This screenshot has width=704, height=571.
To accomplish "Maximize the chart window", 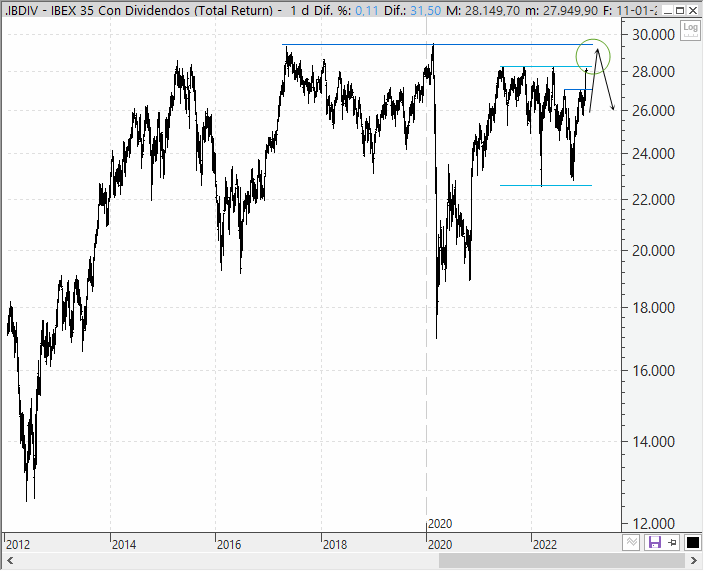I will 681,11.
